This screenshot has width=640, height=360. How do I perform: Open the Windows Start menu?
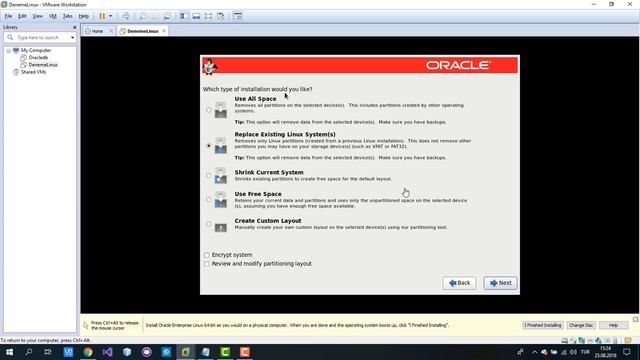[x=9, y=352]
